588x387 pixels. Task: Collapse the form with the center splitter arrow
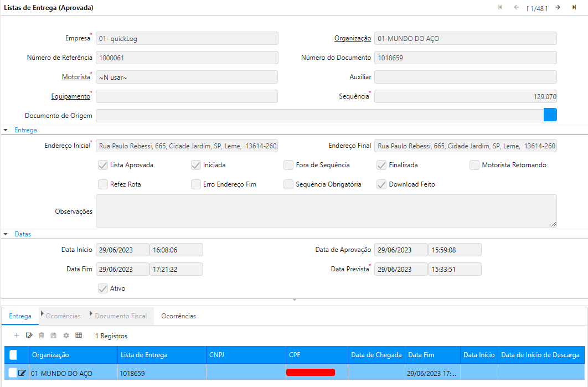[295, 300]
